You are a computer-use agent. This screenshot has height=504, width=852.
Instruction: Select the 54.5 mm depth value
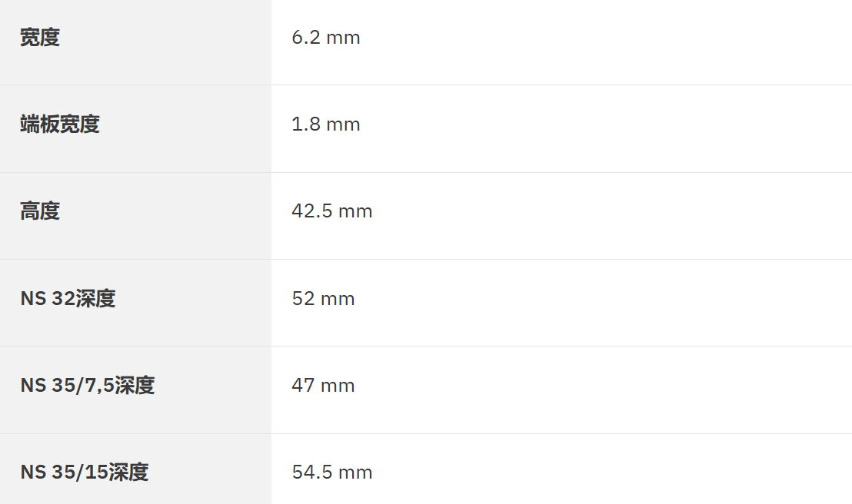click(x=332, y=472)
